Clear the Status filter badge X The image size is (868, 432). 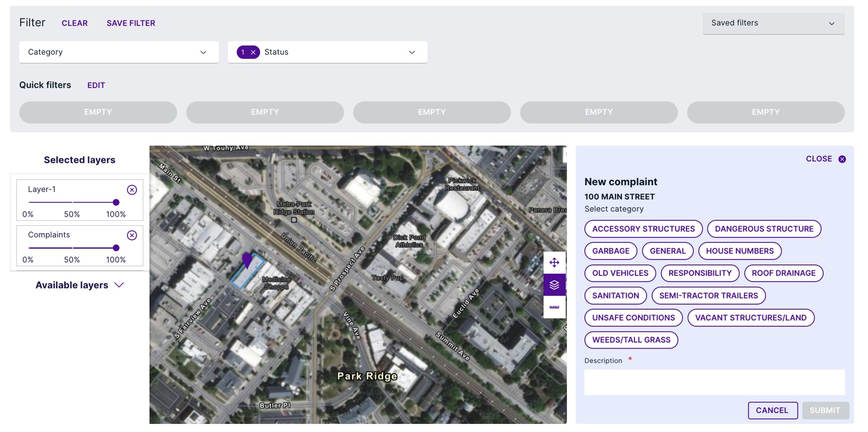click(x=254, y=52)
